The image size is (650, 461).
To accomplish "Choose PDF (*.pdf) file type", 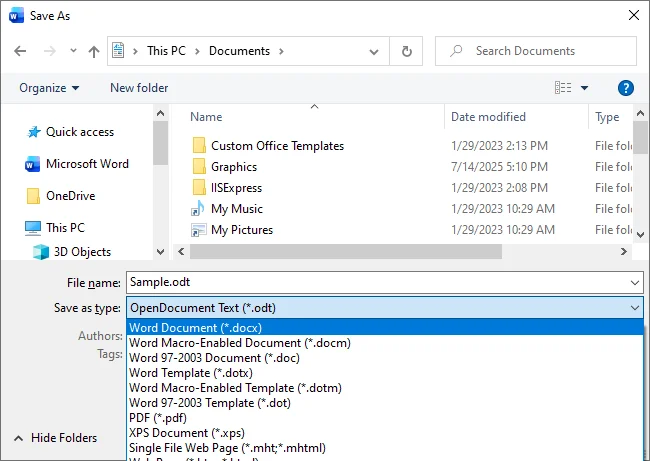I will coord(157,418).
